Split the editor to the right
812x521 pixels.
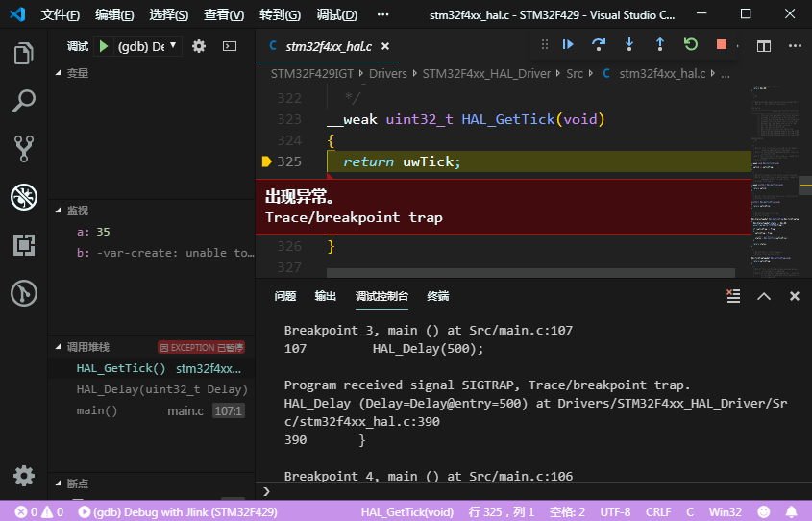(x=764, y=46)
